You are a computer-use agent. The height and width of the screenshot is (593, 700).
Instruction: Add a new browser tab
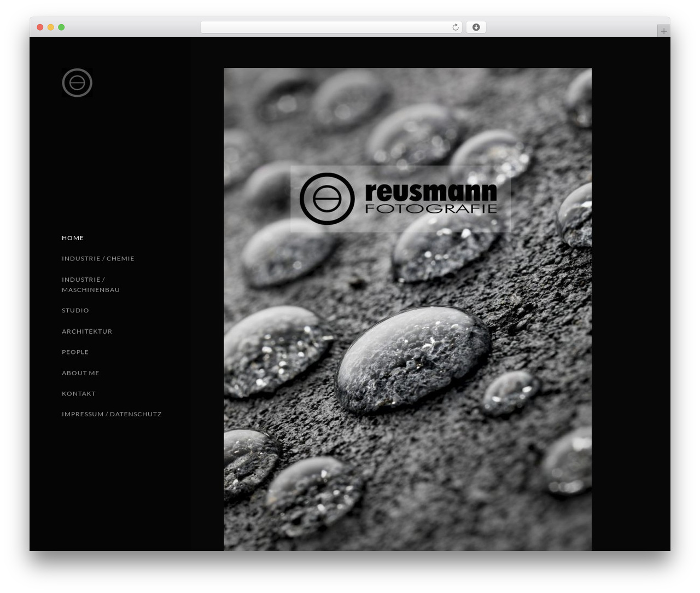pyautogui.click(x=663, y=31)
